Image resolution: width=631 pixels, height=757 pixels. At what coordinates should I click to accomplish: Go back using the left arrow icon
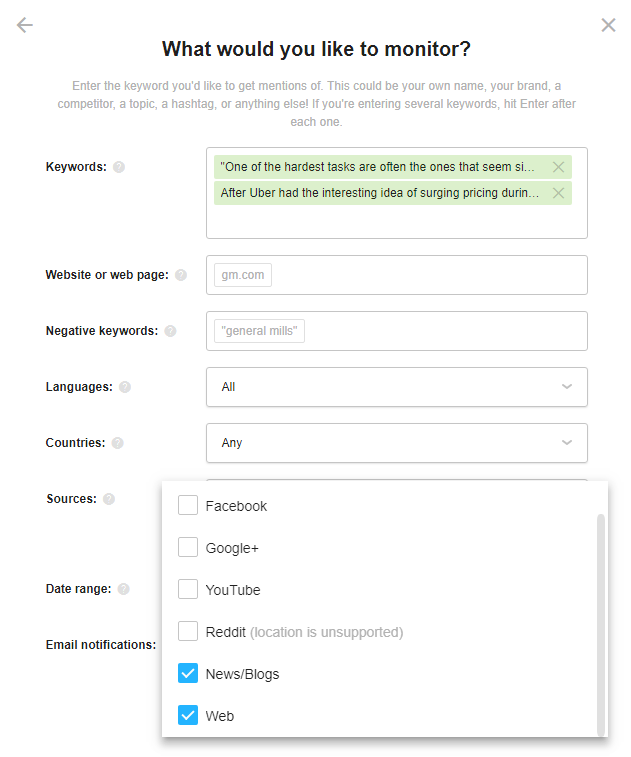[25, 25]
